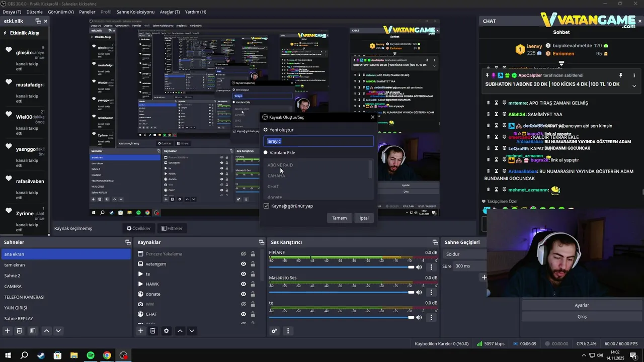
Task: Open audio mixer three-dot menu at bottom
Action: (x=288, y=331)
